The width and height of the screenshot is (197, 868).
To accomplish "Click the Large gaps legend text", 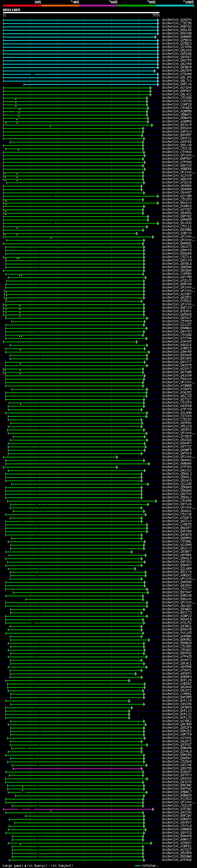I will click(x=38, y=865).
